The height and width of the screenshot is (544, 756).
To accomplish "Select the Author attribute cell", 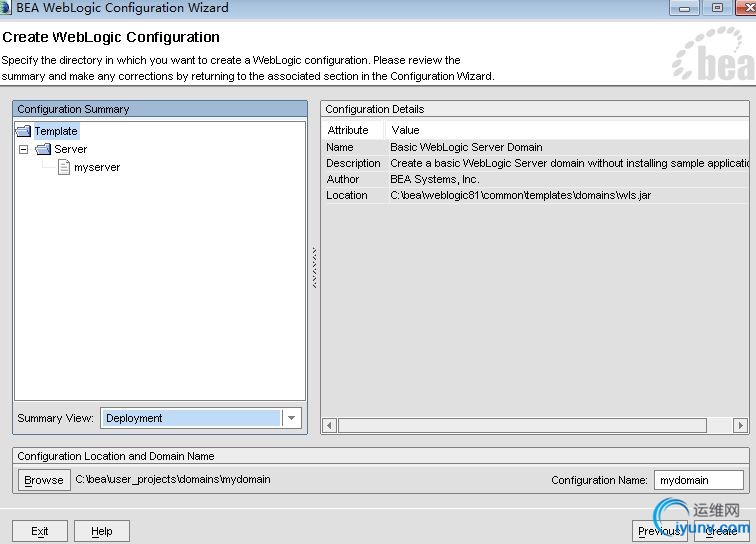I will coord(343,179).
